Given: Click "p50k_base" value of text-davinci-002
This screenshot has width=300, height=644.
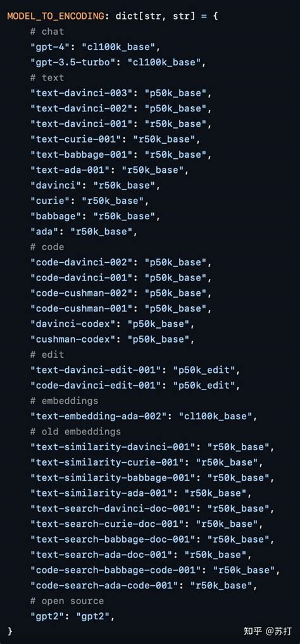Looking at the screenshot, I should [175, 109].
